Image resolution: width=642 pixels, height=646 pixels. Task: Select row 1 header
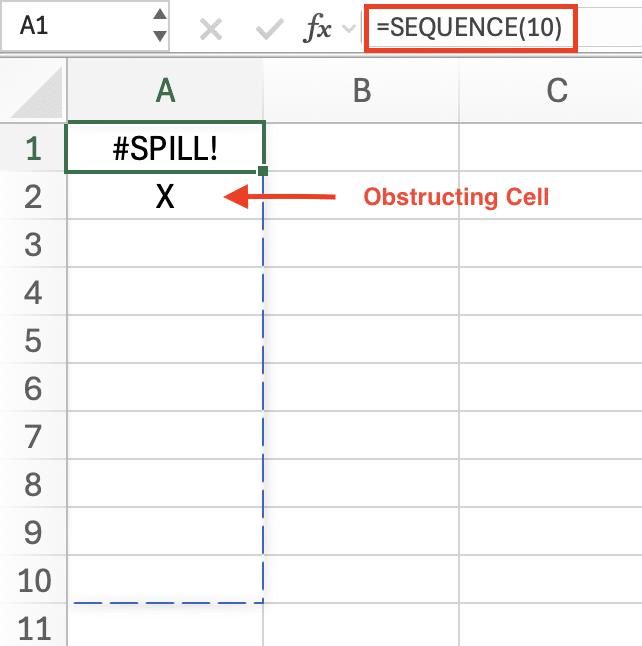tap(33, 147)
